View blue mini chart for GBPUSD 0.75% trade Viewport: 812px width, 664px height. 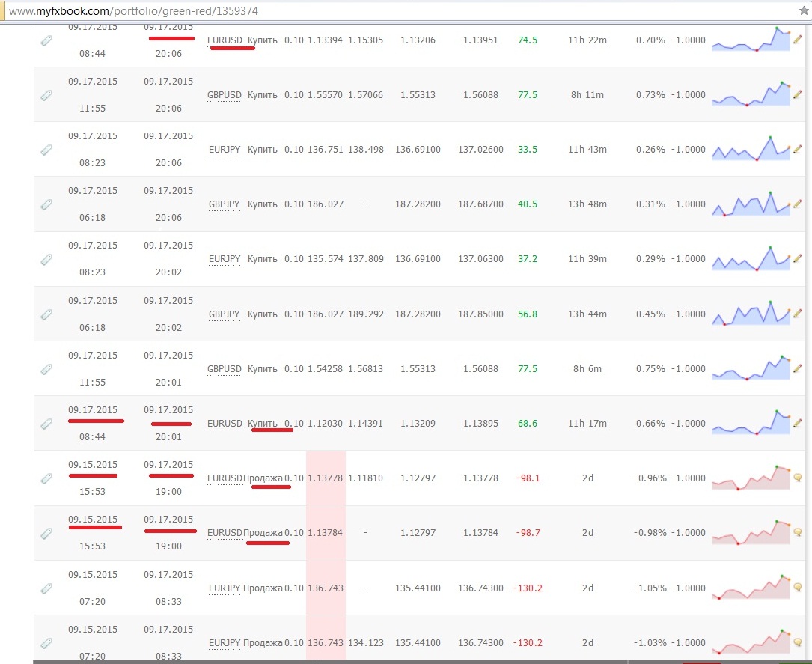tap(751, 368)
